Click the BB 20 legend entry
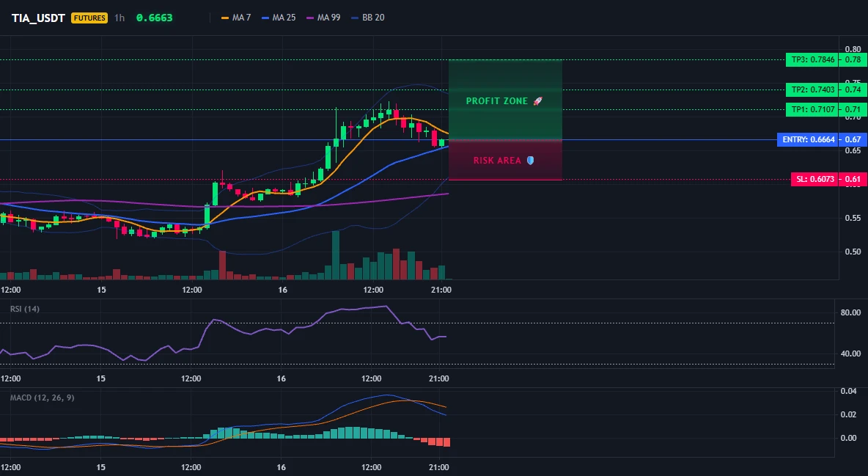The height and width of the screenshot is (476, 868). click(x=367, y=18)
